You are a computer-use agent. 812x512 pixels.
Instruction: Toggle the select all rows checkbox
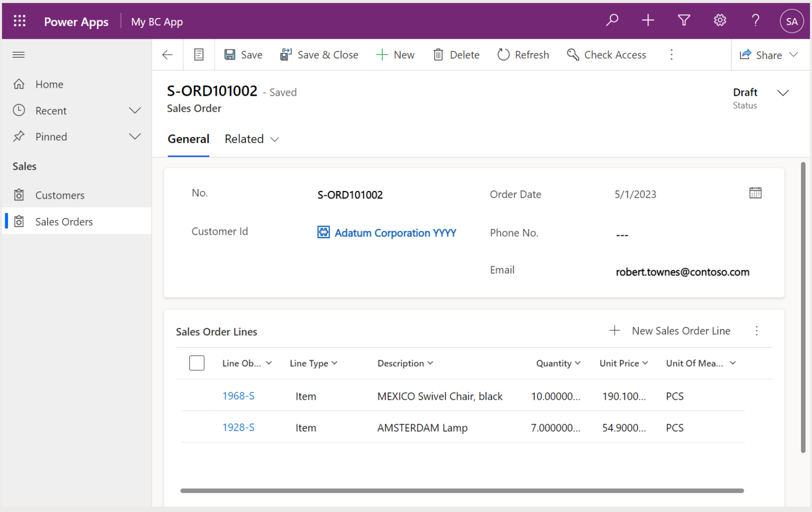click(197, 363)
